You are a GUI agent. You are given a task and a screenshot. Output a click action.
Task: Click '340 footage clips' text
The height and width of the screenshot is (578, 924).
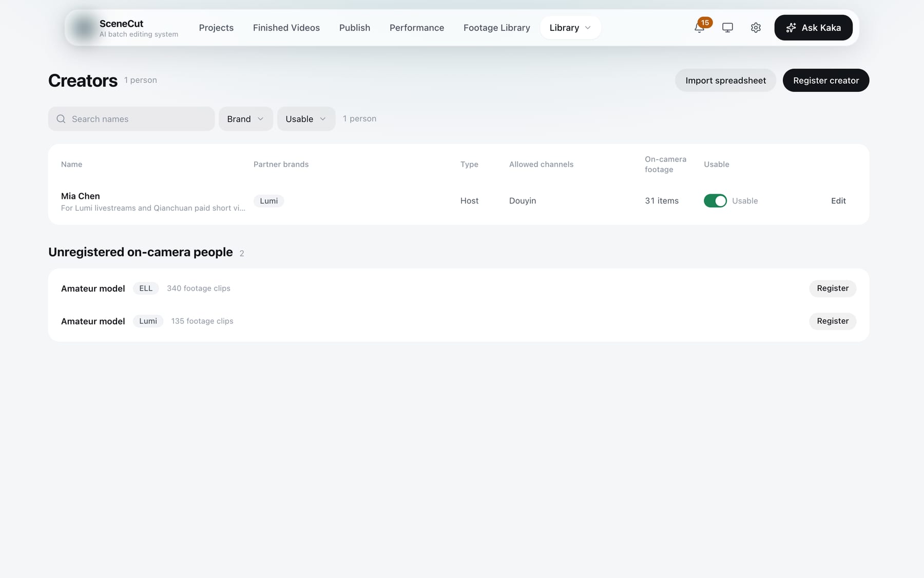tap(199, 288)
